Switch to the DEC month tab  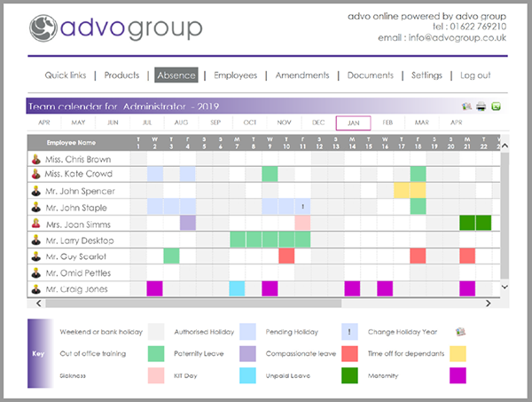click(x=318, y=122)
